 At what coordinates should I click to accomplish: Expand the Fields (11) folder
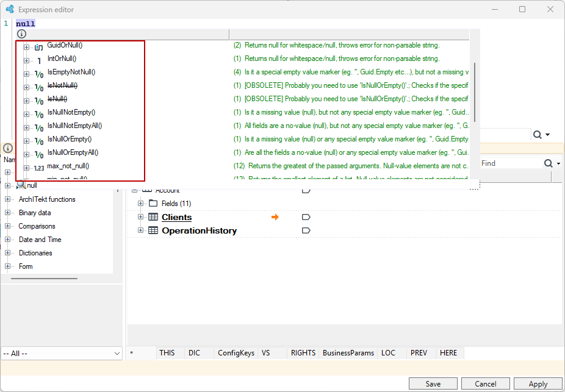click(x=140, y=204)
